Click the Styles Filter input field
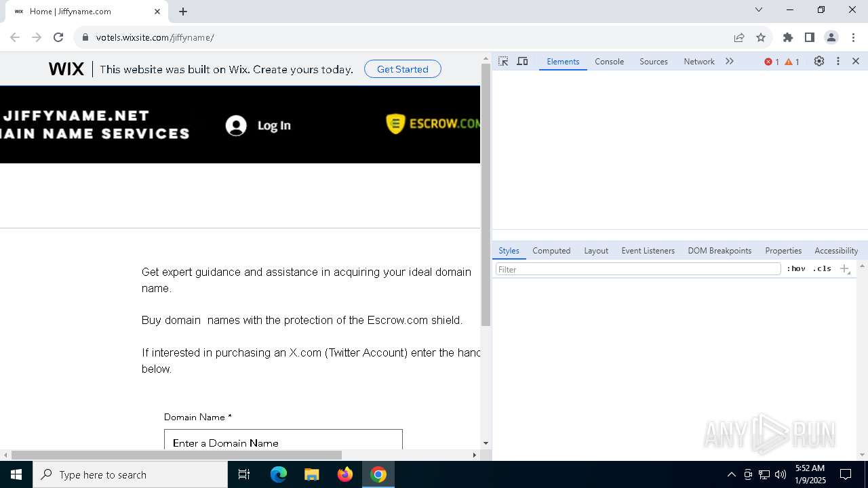This screenshot has height=488, width=868. point(638,269)
